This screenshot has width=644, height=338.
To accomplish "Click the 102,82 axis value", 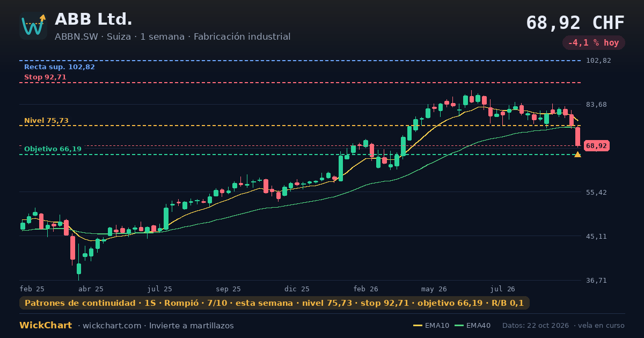I will click(x=599, y=61).
